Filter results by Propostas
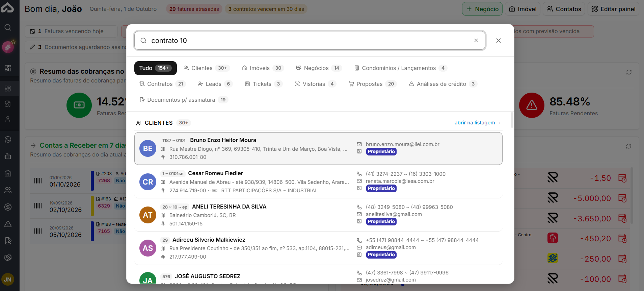The height and width of the screenshot is (291, 644). pyautogui.click(x=372, y=84)
